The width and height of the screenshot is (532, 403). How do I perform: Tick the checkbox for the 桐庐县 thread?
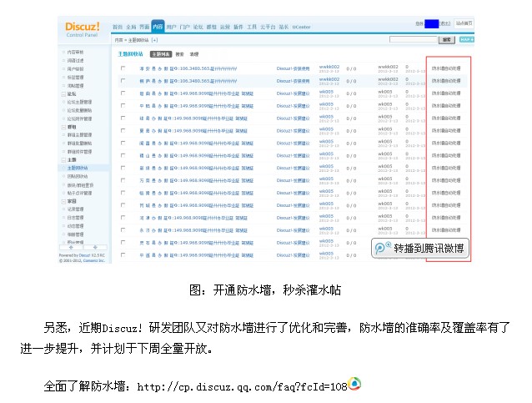(123, 81)
